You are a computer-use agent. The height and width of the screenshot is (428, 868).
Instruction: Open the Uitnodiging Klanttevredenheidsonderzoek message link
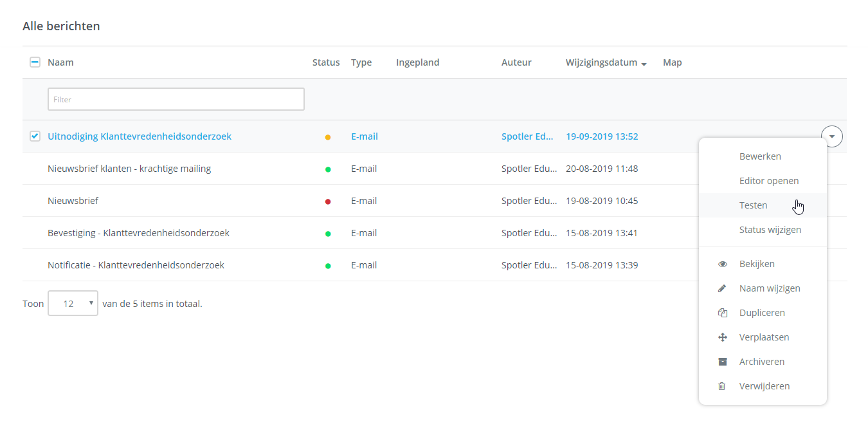pos(140,136)
